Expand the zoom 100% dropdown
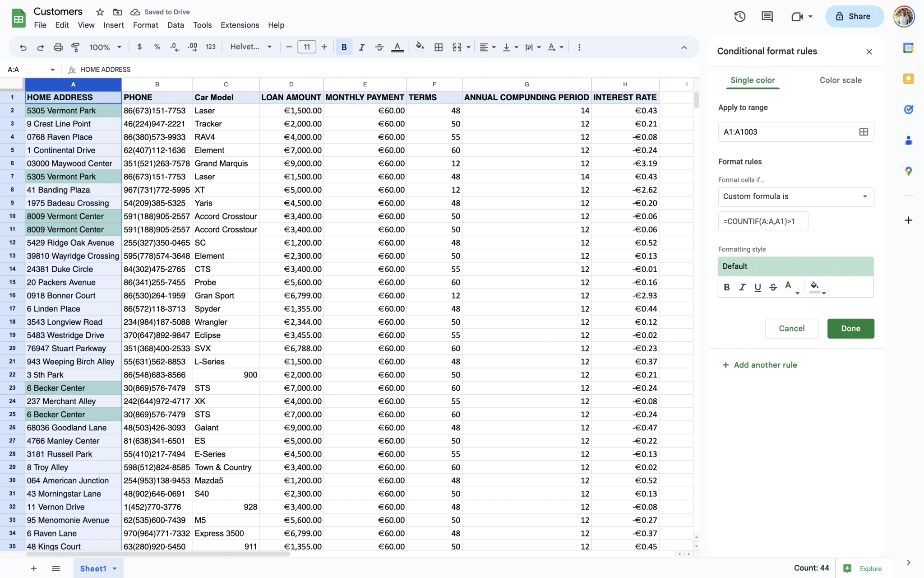Viewport: 924px width, 578px height. 106,47
